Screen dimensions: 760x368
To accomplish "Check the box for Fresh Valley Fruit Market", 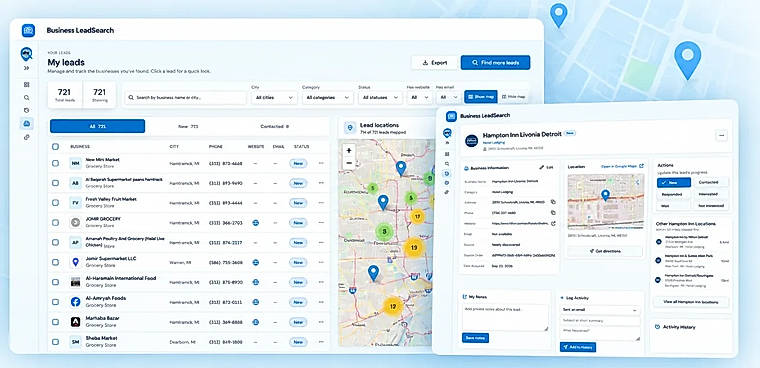I will (55, 203).
